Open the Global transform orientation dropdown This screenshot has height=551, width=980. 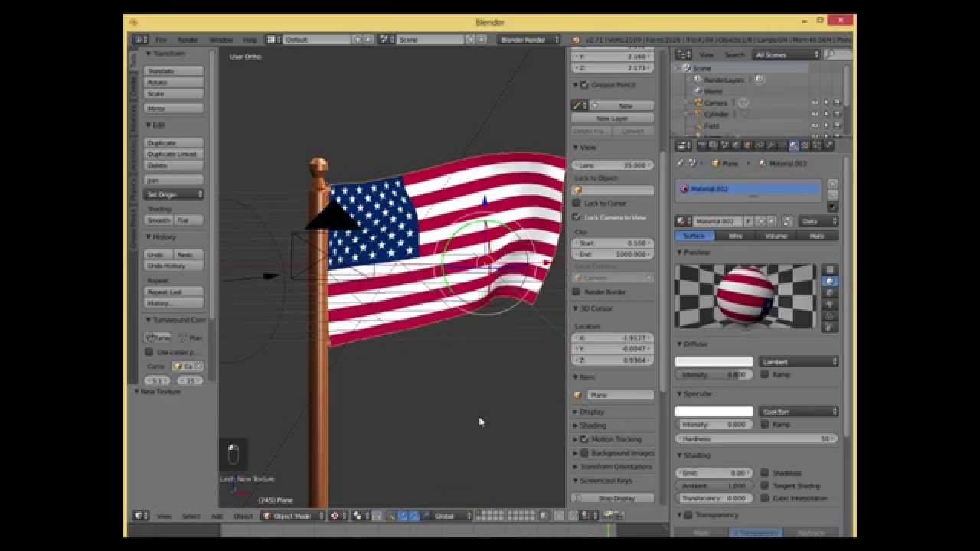pyautogui.click(x=452, y=516)
